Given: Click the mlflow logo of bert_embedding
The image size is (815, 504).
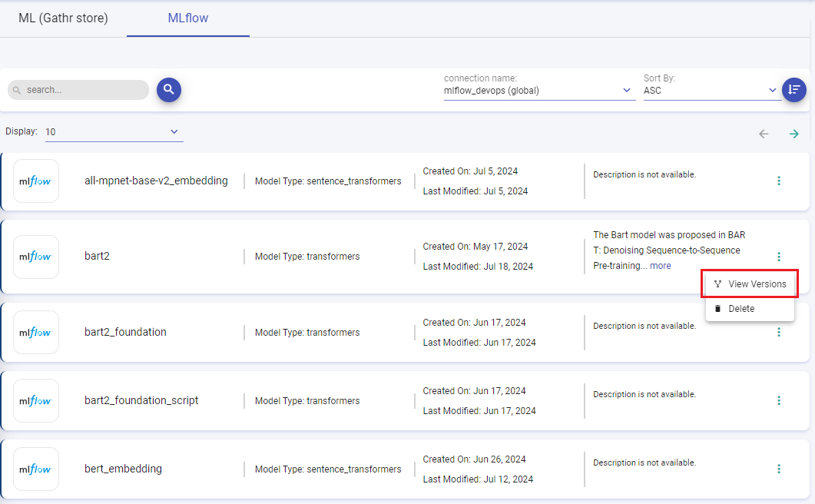Looking at the screenshot, I should 36,469.
